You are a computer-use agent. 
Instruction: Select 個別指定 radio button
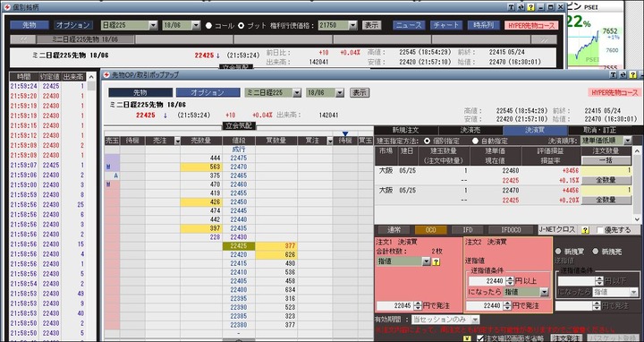[x=427, y=141]
